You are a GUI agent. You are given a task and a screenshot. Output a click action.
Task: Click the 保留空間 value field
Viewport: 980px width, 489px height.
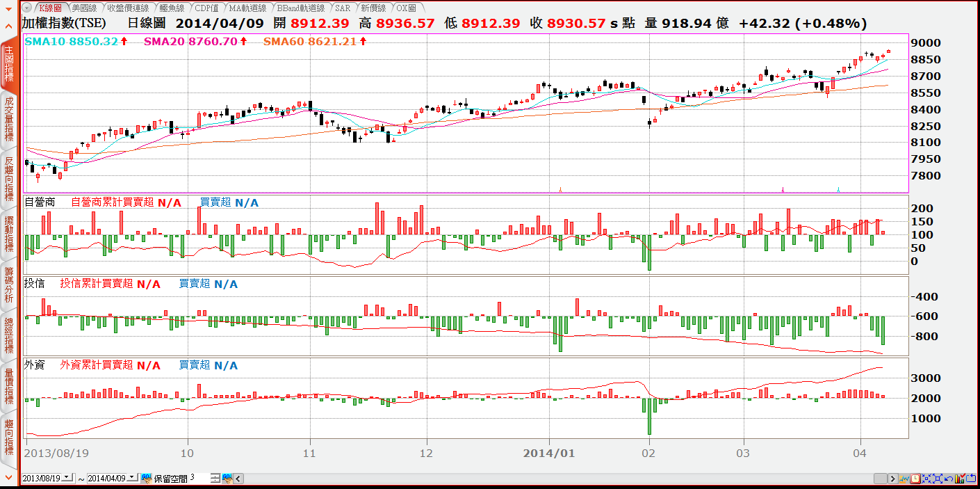(199, 478)
